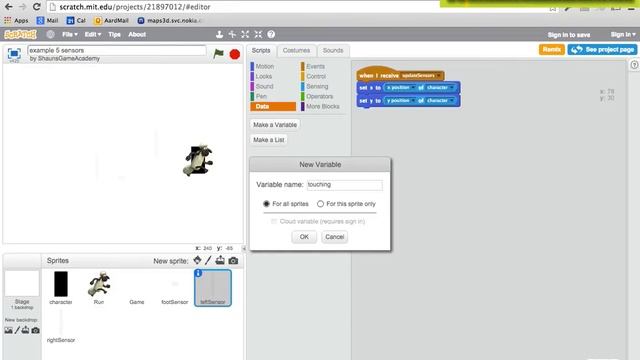Switch to the Sounds tab
Image resolution: width=640 pixels, height=360 pixels.
333,51
